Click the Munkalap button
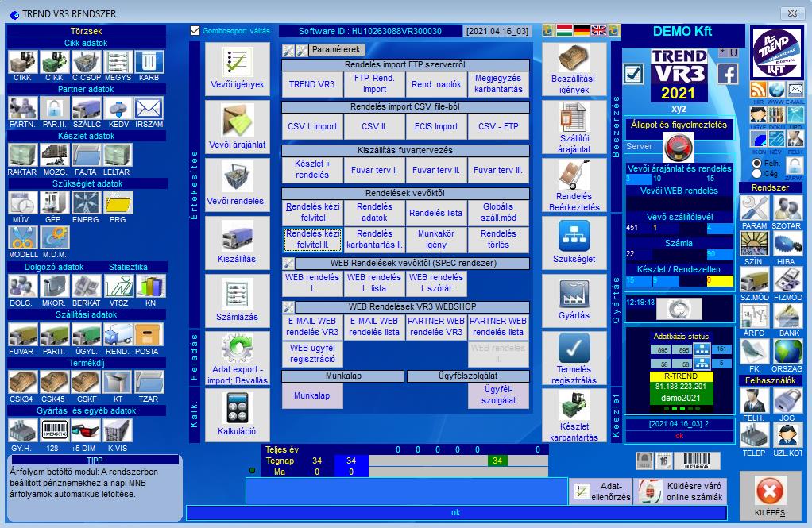This screenshot has height=528, width=812. point(312,395)
